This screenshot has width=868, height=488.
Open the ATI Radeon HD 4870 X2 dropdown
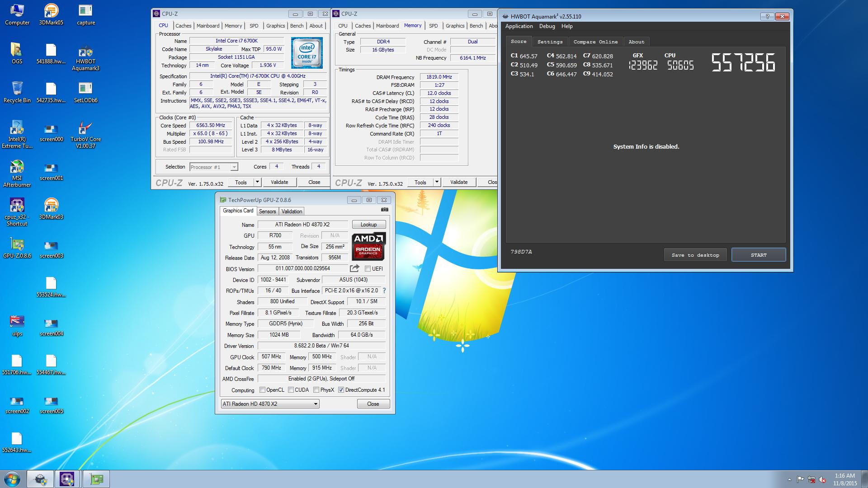point(270,404)
